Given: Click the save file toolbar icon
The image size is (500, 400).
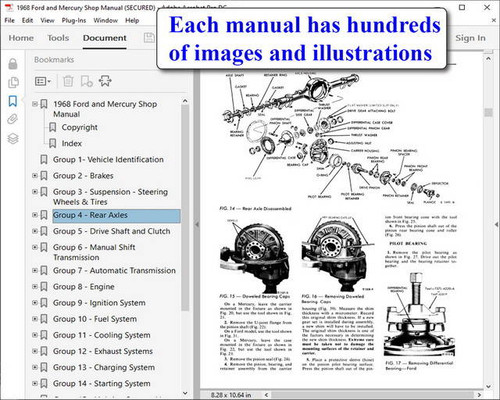Looking at the screenshot, I should (149, 38).
